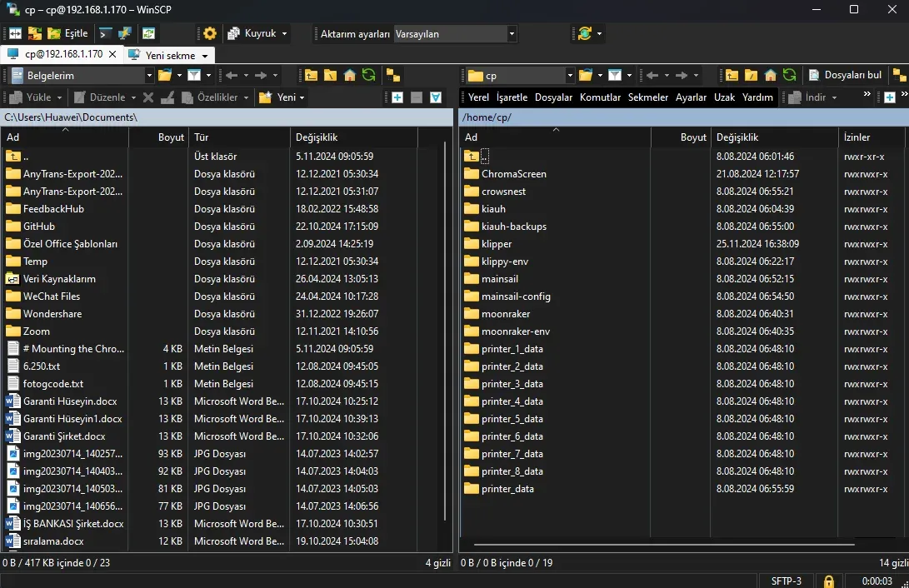
Task: Click the local delete X icon
Action: 148,97
